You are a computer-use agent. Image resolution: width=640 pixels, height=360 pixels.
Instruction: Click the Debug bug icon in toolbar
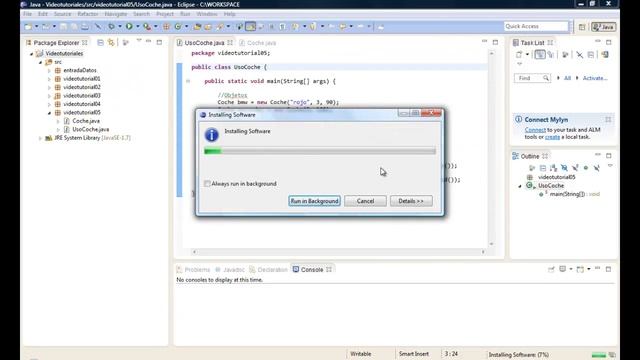(x=111, y=27)
